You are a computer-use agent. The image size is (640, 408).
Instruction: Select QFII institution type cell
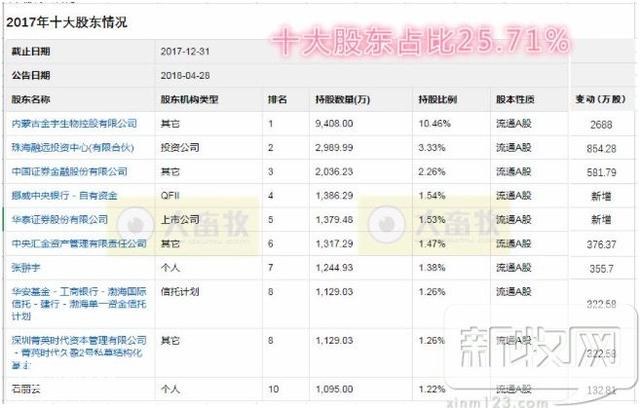pyautogui.click(x=170, y=195)
